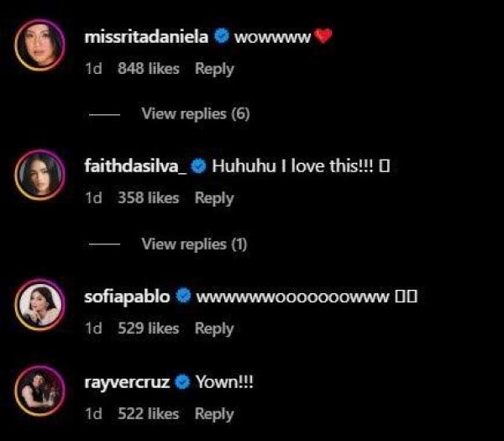Image resolution: width=504 pixels, height=441 pixels.
Task: Open sofiapablo username link
Action: tap(128, 297)
